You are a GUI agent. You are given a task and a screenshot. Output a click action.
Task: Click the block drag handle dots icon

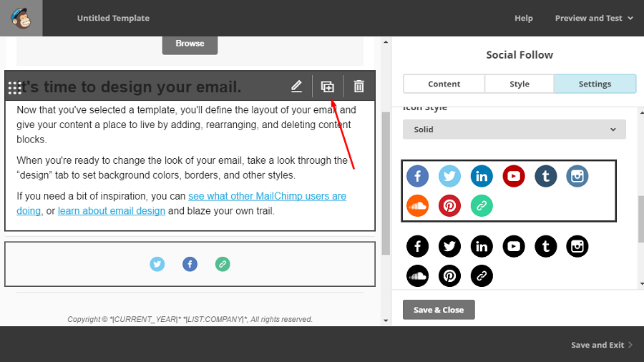pyautogui.click(x=15, y=88)
